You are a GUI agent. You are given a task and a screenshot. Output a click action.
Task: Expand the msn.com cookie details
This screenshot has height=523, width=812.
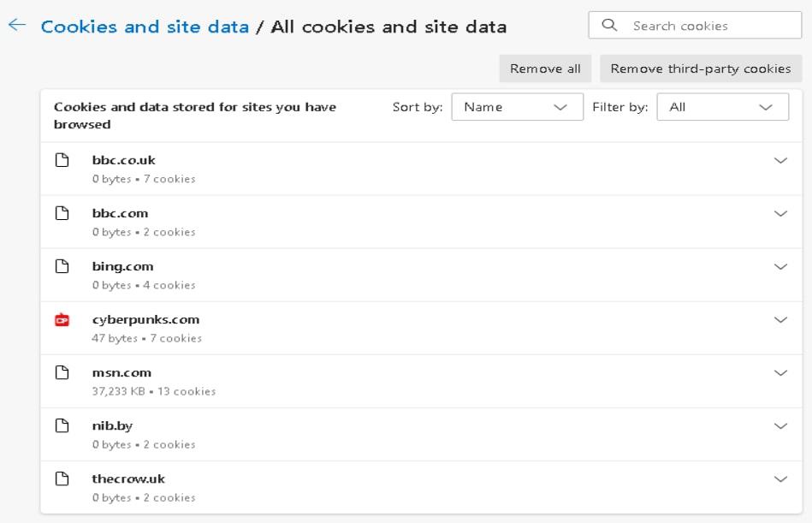[x=780, y=373]
